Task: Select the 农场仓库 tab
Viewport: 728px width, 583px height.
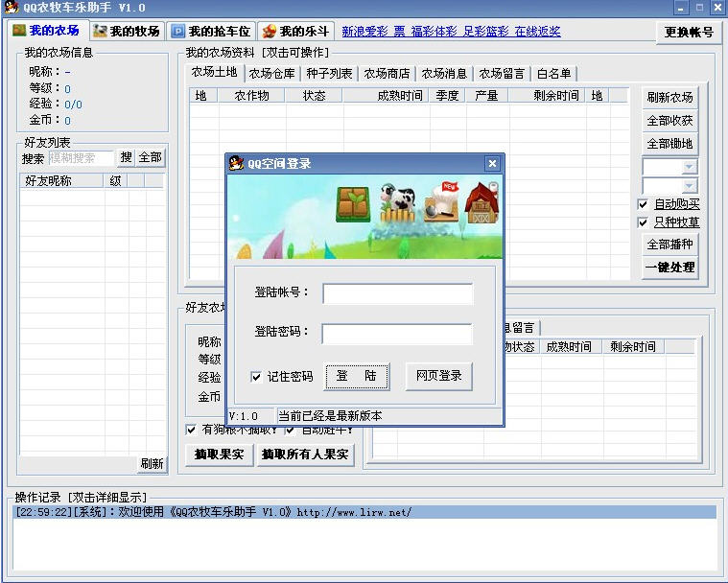Action: 271,73
